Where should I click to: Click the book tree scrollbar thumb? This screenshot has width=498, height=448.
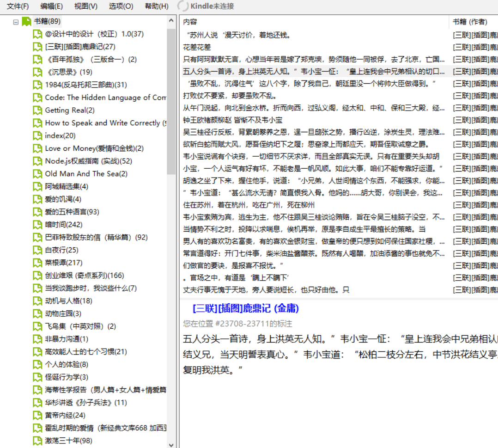(x=171, y=101)
